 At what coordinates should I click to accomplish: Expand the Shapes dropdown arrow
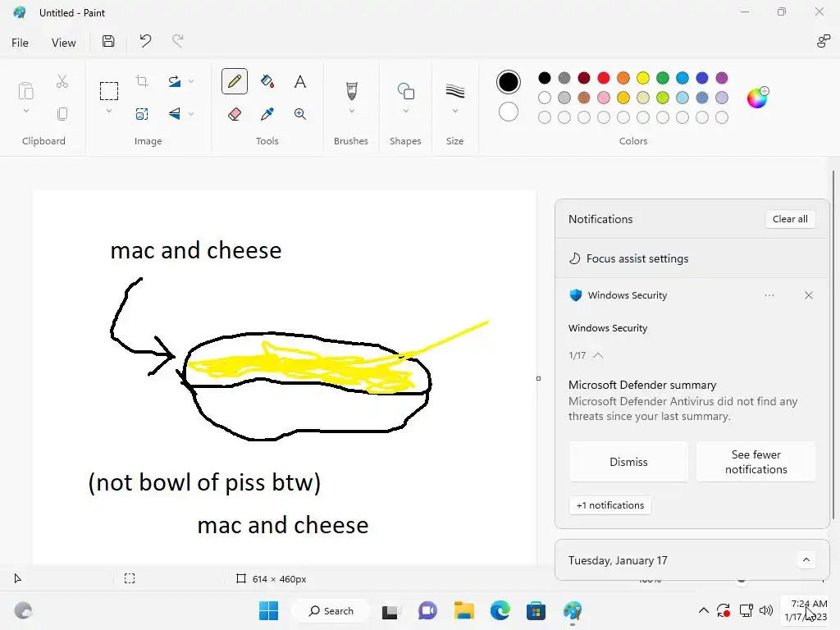pos(405,111)
